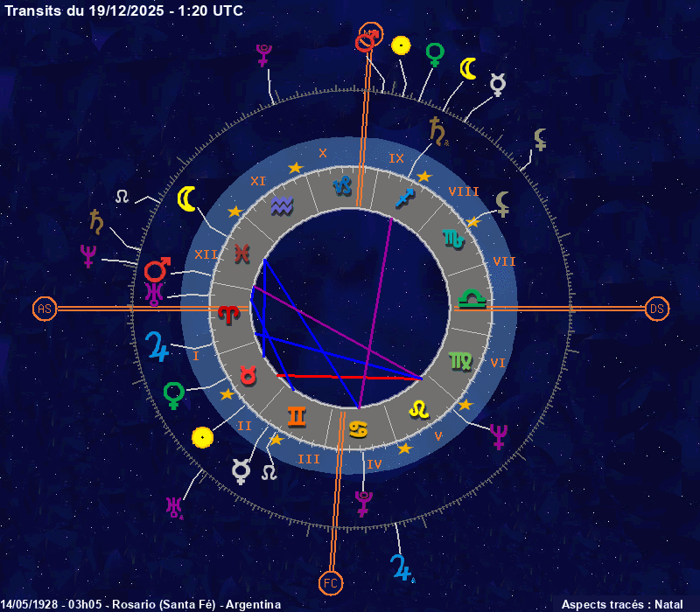This screenshot has width=700, height=612.
Task: Click the Capricorn zodiac sign glyph
Action: point(346,184)
